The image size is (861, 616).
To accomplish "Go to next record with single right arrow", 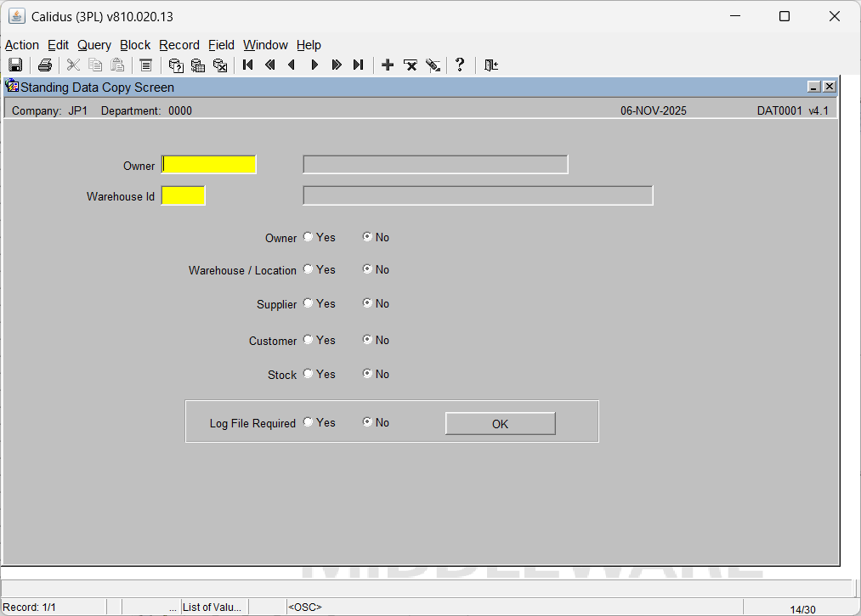I will (314, 65).
